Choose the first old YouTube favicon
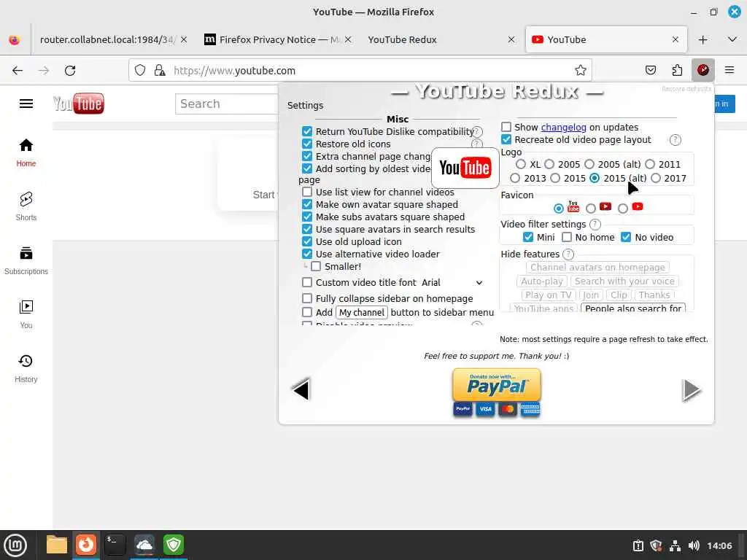The image size is (747, 560). pos(558,208)
